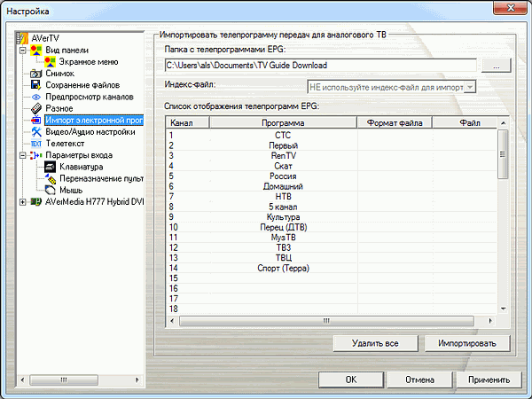Click tree panel scroll right arrow
Screen dimensions: 532x399
click(137, 379)
